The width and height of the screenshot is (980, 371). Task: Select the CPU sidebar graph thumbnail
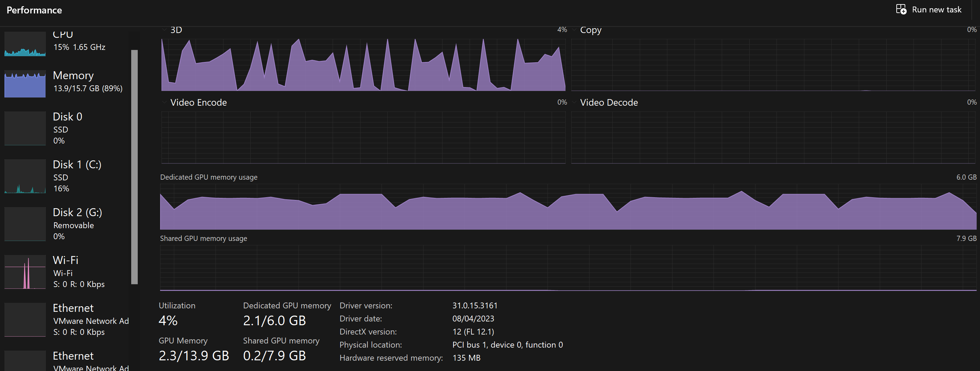coord(24,44)
